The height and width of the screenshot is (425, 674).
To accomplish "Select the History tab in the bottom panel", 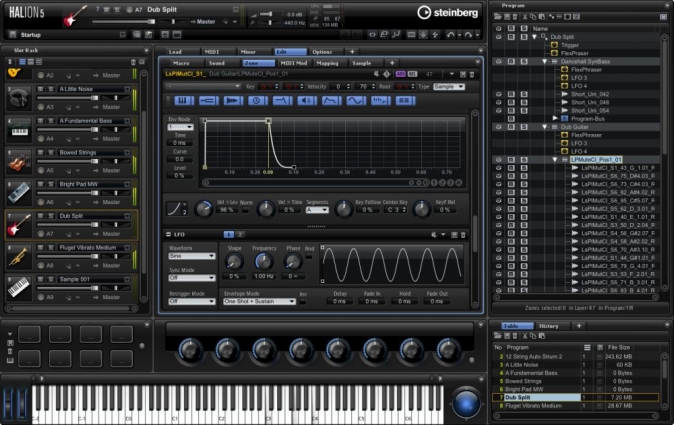I will [x=549, y=326].
